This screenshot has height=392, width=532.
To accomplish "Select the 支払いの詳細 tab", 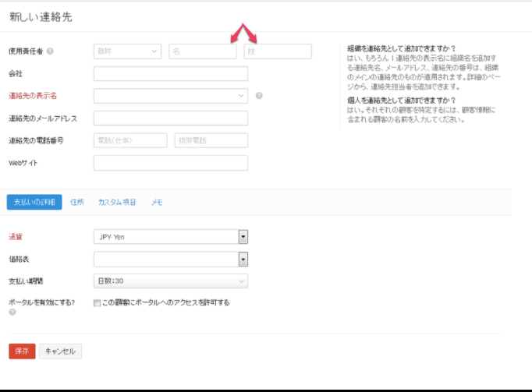I will click(x=34, y=203).
